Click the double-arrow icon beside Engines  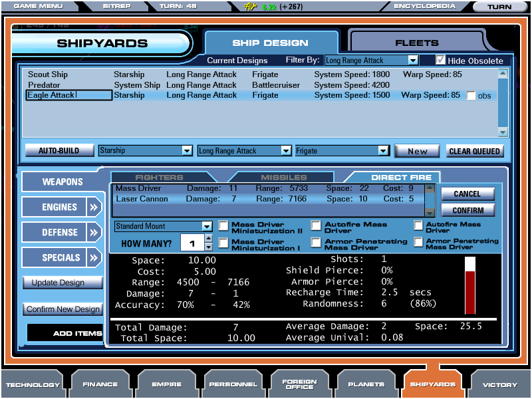click(93, 207)
